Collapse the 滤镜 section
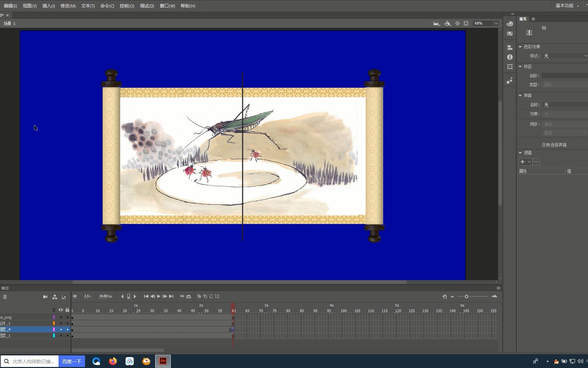This screenshot has width=588, height=368. click(520, 153)
